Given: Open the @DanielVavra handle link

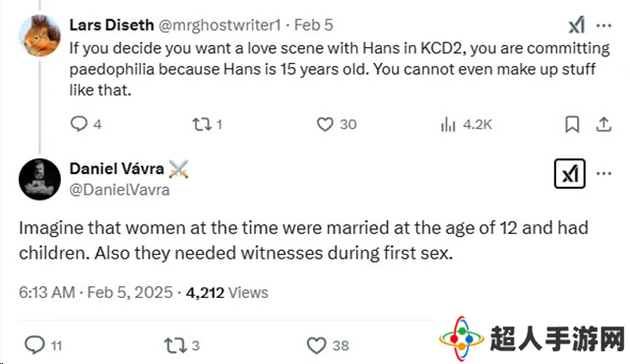Looking at the screenshot, I should click(x=120, y=190).
